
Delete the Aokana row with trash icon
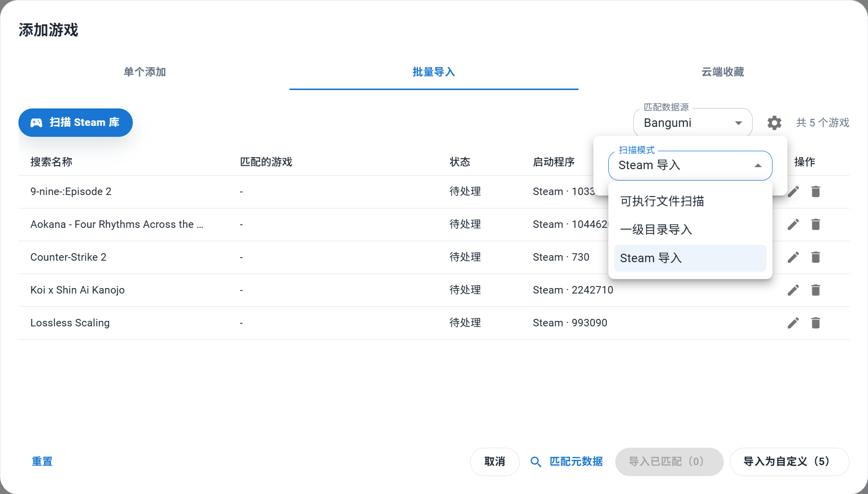click(816, 224)
